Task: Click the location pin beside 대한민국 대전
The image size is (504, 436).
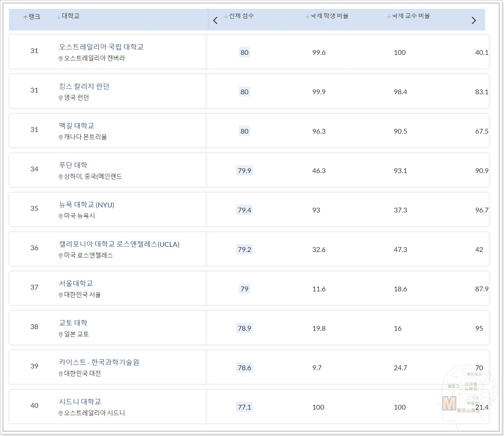Action: [61, 374]
